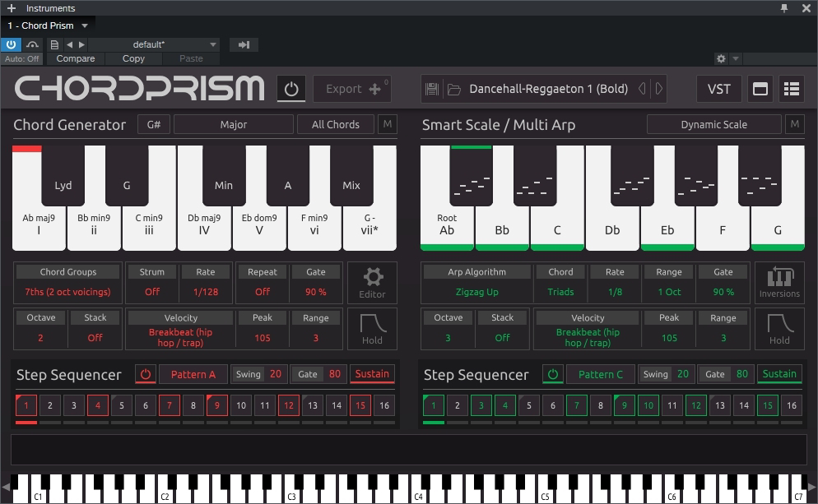Select the Mix black key
818x504 pixels.
[x=351, y=175]
